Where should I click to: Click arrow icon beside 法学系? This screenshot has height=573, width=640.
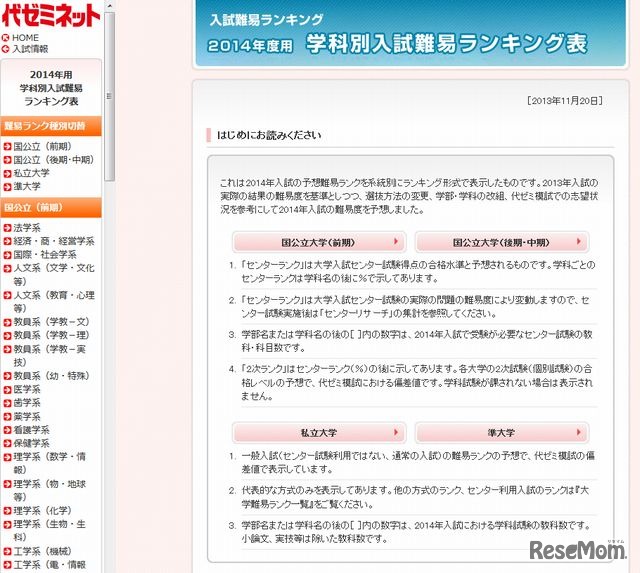tap(7, 228)
